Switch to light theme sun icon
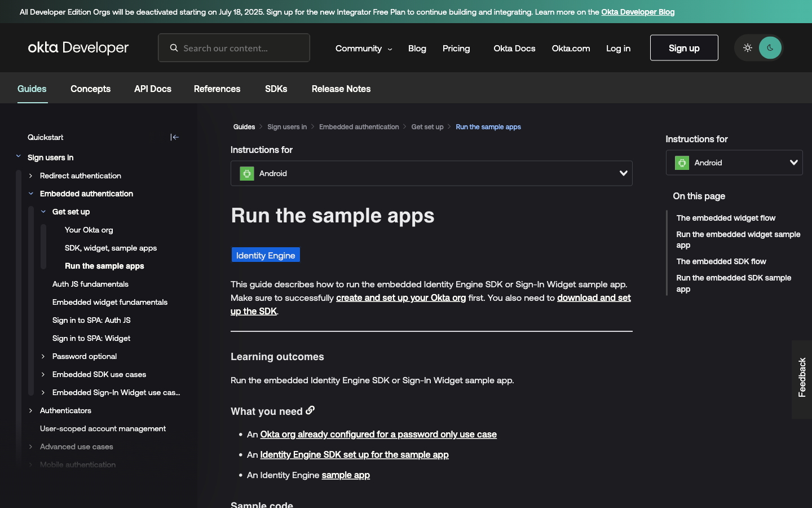The height and width of the screenshot is (508, 812). click(748, 48)
